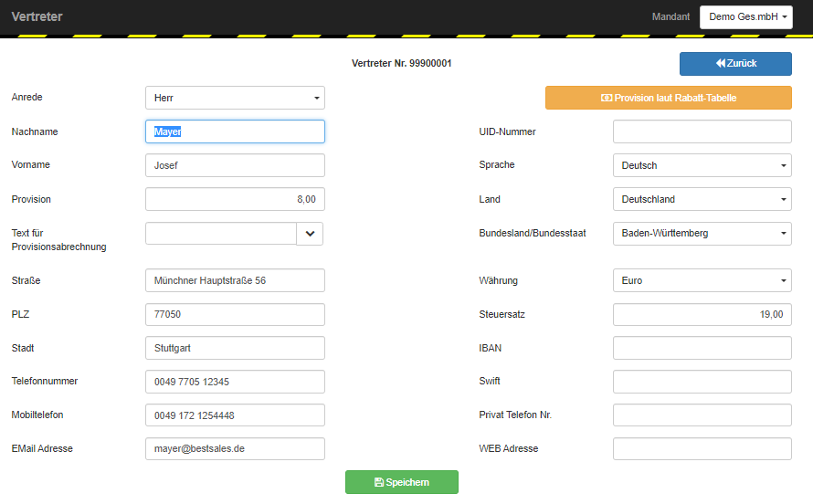Focus the Nachname input field
Viewport: 813px width, 504px height.
pyautogui.click(x=235, y=131)
